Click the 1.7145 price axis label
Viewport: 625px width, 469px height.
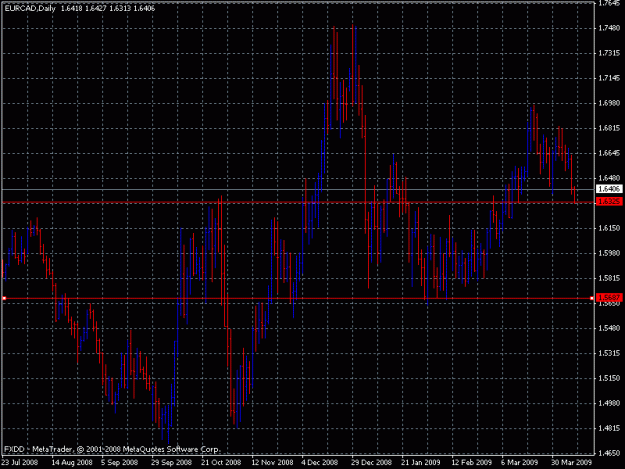(x=609, y=78)
